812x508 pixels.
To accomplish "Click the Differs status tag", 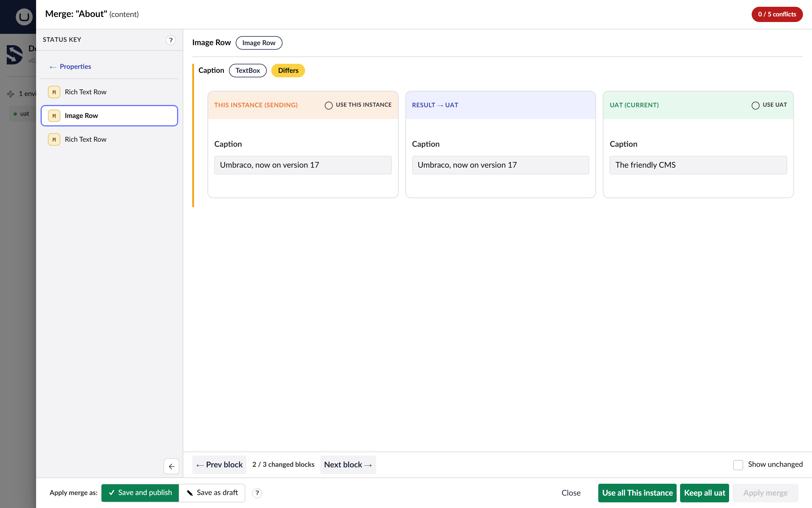I will (288, 71).
